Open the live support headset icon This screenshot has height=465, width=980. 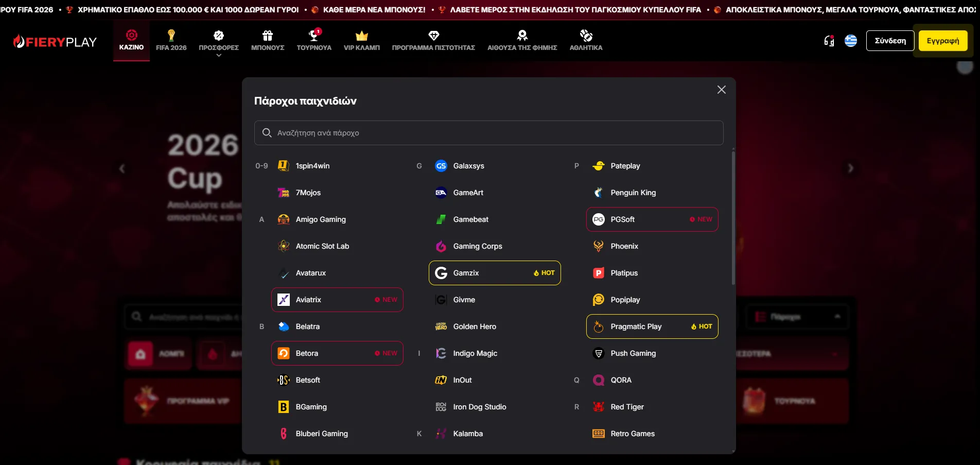coord(829,41)
